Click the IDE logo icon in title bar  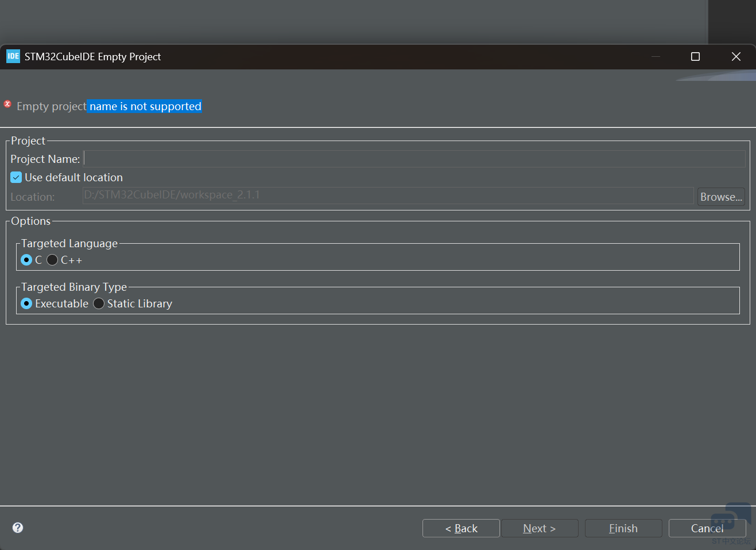click(x=13, y=56)
